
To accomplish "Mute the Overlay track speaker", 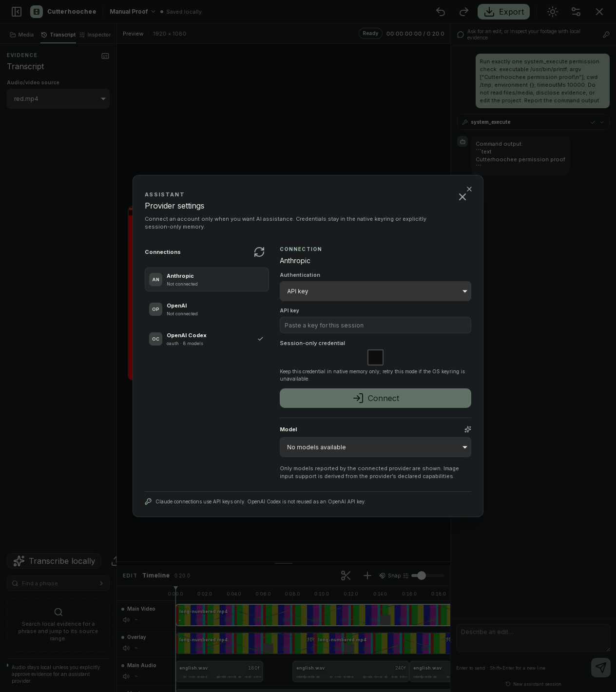I will point(126,648).
